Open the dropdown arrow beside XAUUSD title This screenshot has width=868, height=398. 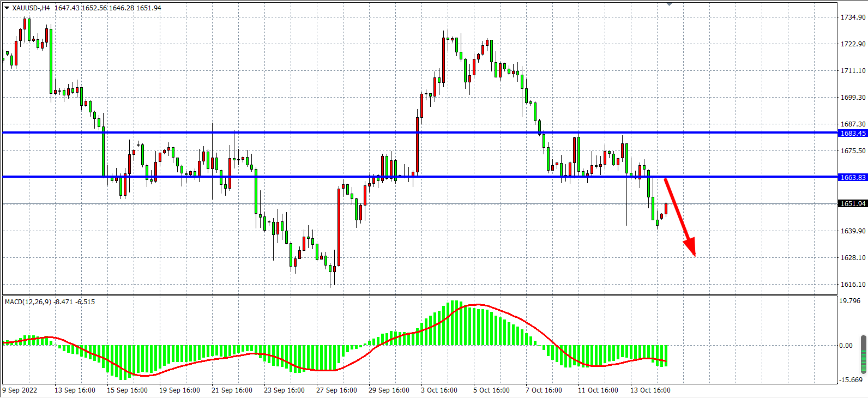coord(7,8)
